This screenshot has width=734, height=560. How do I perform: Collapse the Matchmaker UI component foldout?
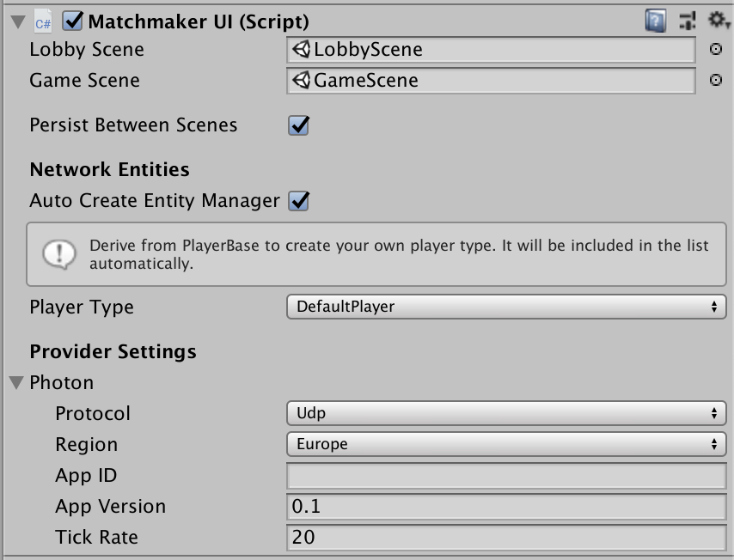coord(18,21)
